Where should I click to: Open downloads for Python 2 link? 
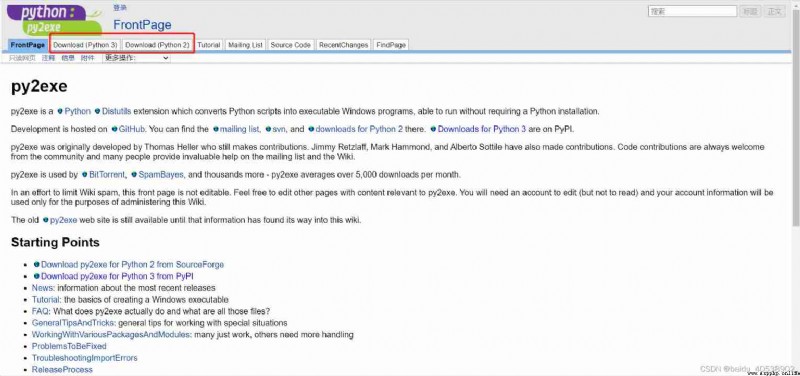(359, 130)
